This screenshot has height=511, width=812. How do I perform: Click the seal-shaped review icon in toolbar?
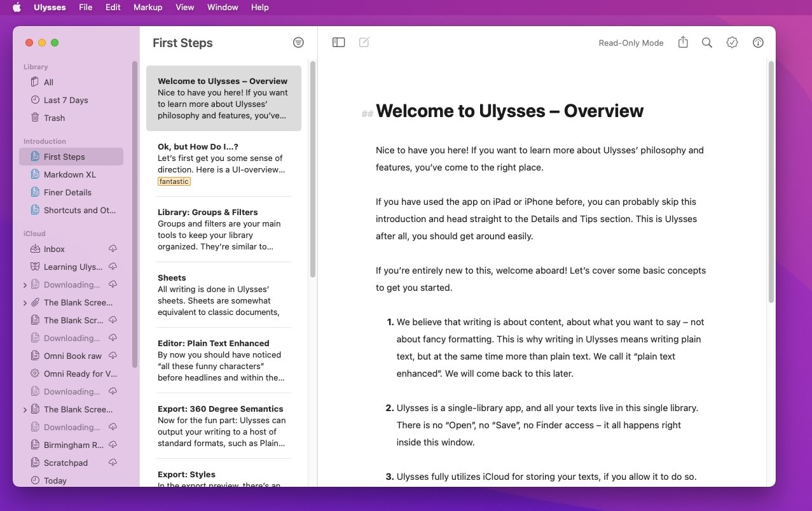click(x=732, y=42)
